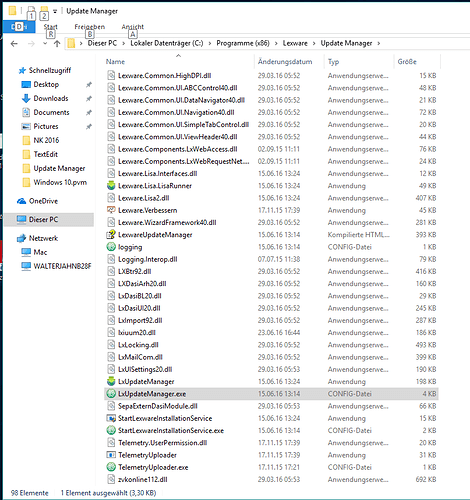Click Lexware.Verbessern application icon

tap(111, 210)
